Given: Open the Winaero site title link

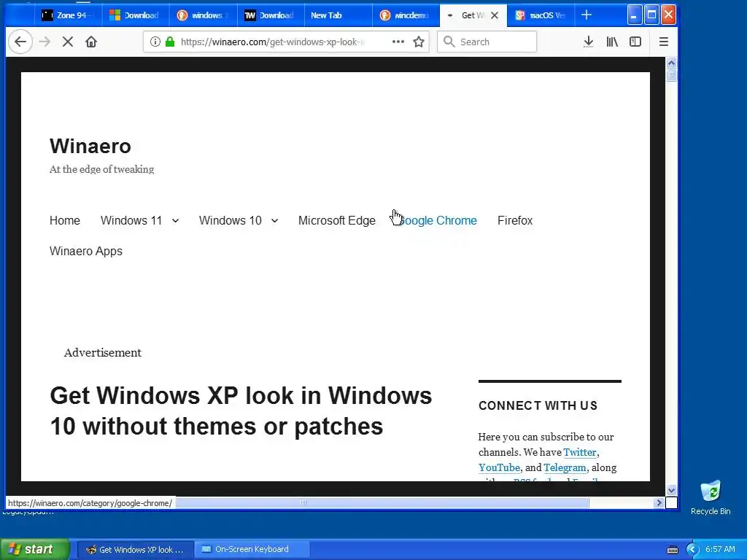Looking at the screenshot, I should (90, 146).
